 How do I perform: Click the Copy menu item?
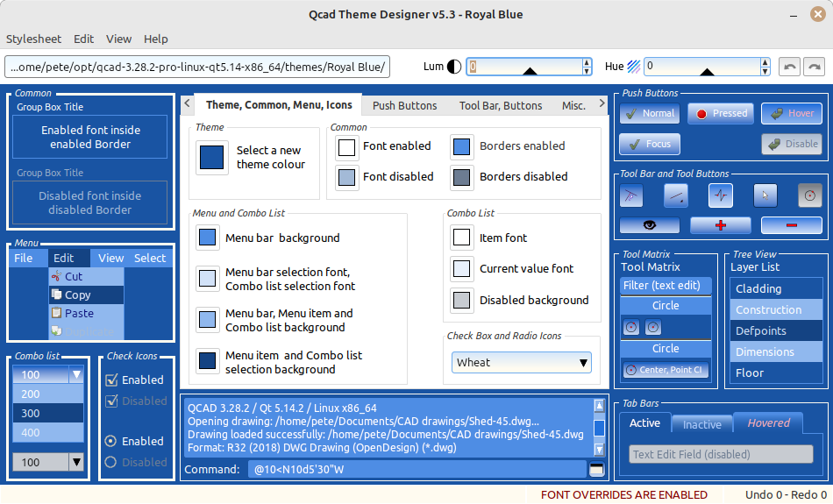coord(87,295)
